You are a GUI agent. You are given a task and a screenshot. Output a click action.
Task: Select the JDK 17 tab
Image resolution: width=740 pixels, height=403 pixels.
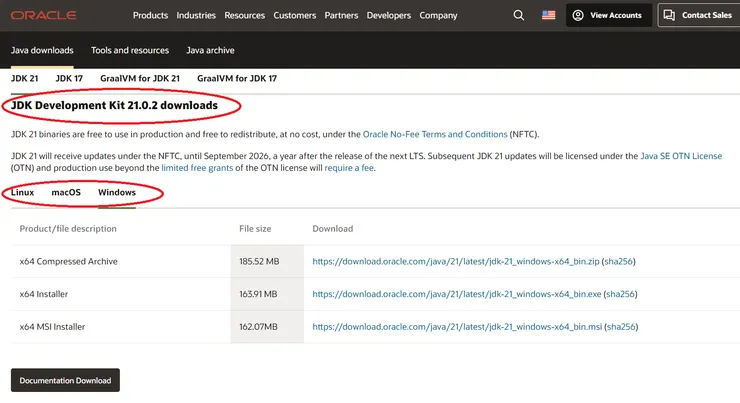(x=69, y=78)
